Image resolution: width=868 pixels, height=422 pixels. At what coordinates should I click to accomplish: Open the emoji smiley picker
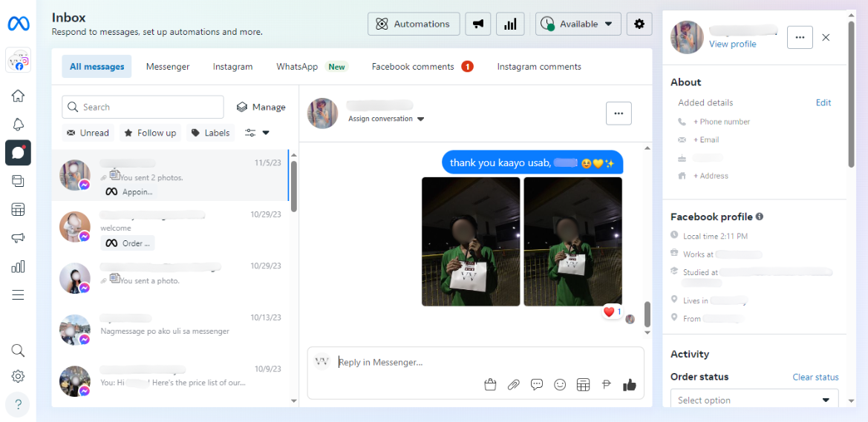coord(560,384)
